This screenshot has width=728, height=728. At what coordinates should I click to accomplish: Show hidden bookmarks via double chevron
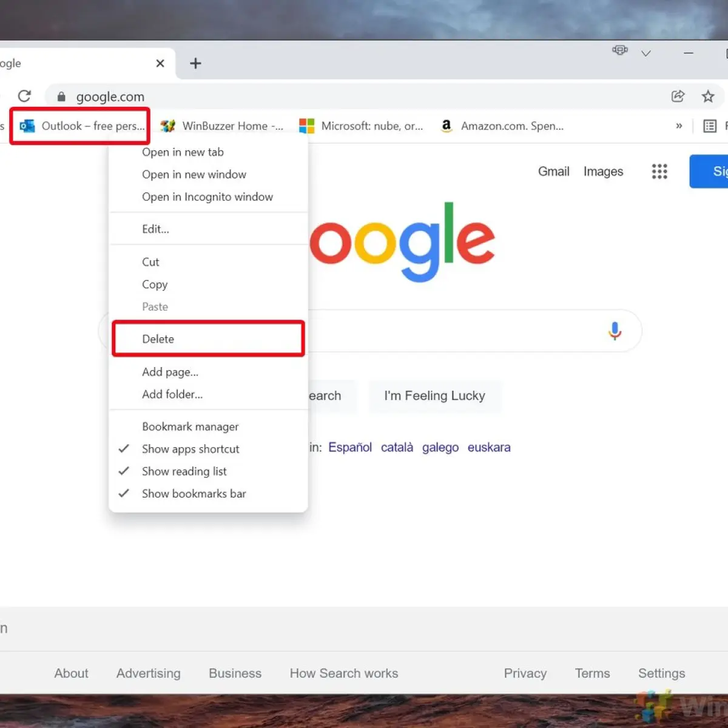click(679, 126)
